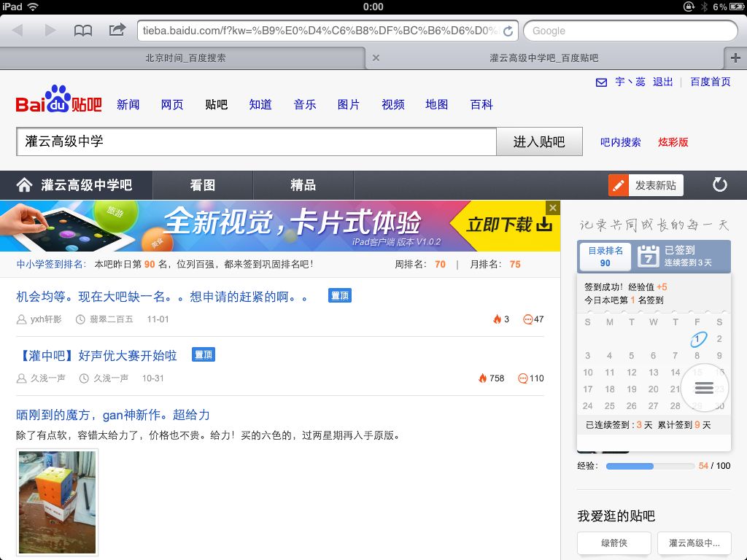Screen dimensions: 747x560
Task: Click the orange pencil post icon
Action: tap(619, 185)
